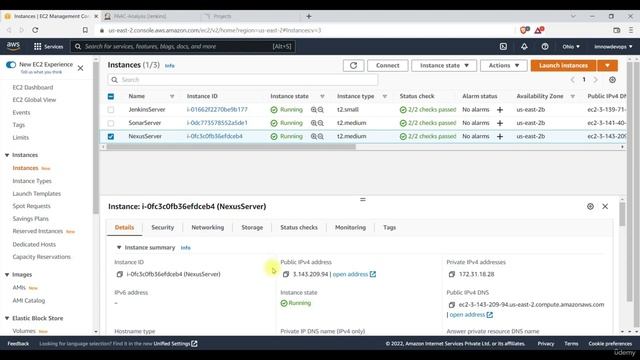Click the refresh instances button
The image size is (640, 360).
[x=353, y=65]
